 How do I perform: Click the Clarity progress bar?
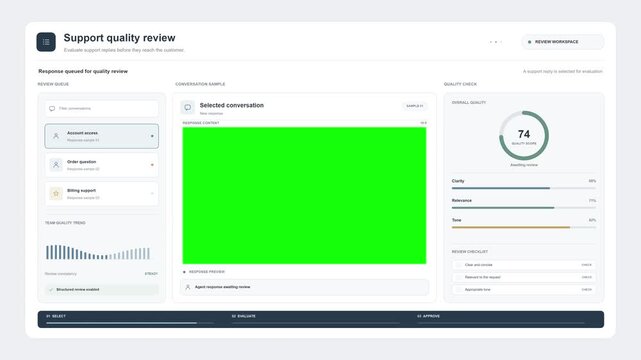[x=524, y=188]
